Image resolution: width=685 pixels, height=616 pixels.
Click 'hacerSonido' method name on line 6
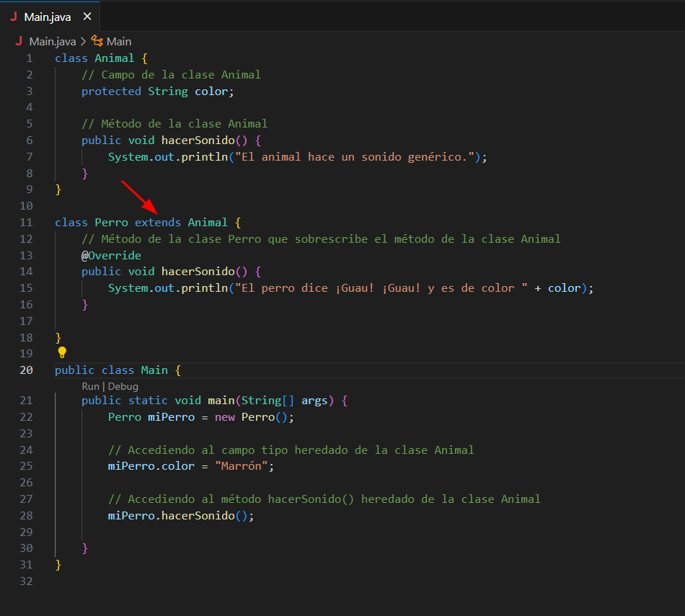pyautogui.click(x=198, y=140)
